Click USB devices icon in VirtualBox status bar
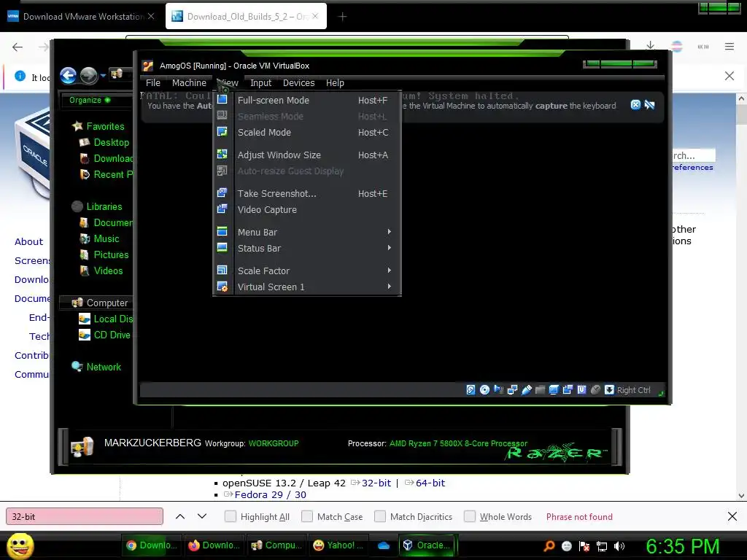This screenshot has width=747, height=560. (x=526, y=390)
